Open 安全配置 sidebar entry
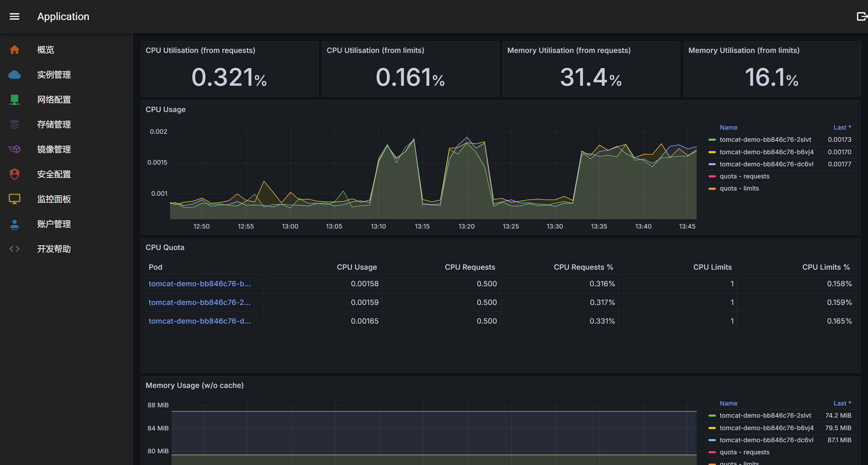Screen dimensions: 868x465 coord(54,174)
